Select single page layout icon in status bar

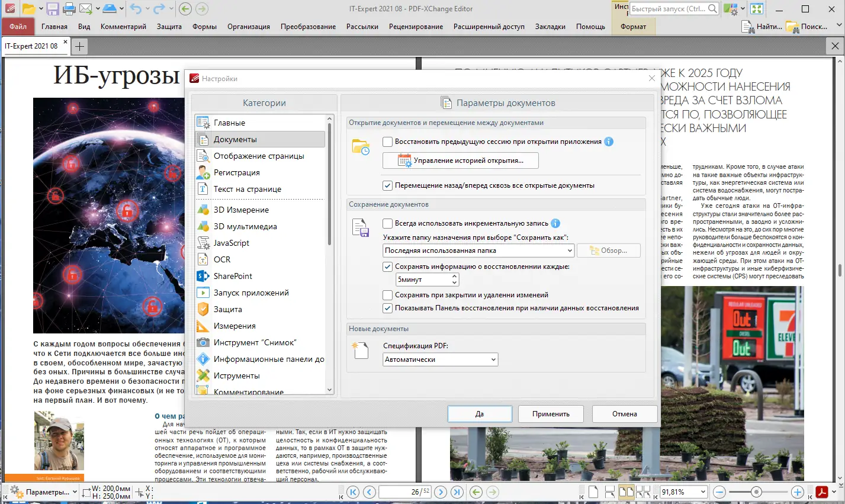click(593, 492)
